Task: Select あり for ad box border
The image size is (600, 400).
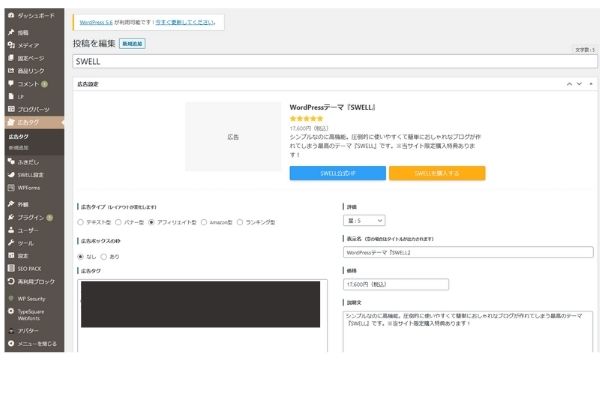Action: (x=103, y=256)
